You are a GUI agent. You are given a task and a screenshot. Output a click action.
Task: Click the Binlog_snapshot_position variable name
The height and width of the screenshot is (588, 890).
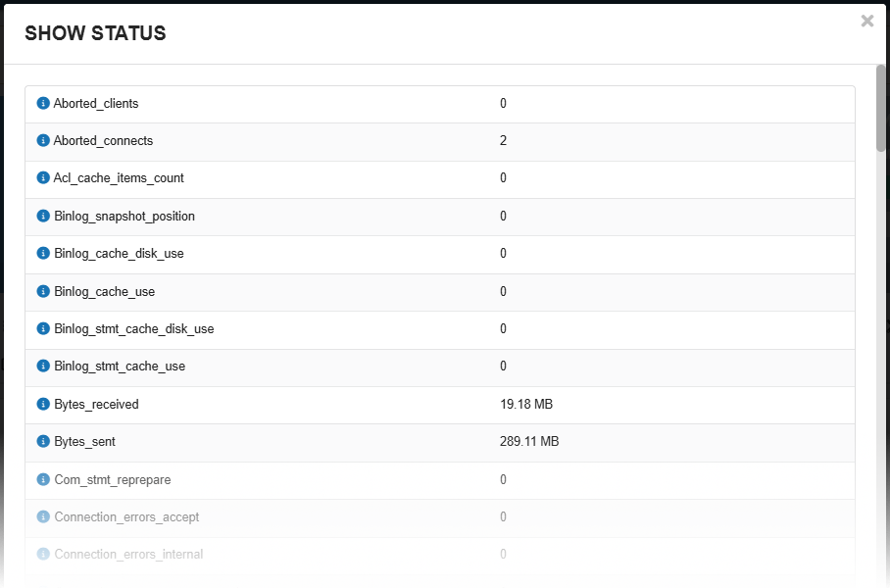click(124, 216)
